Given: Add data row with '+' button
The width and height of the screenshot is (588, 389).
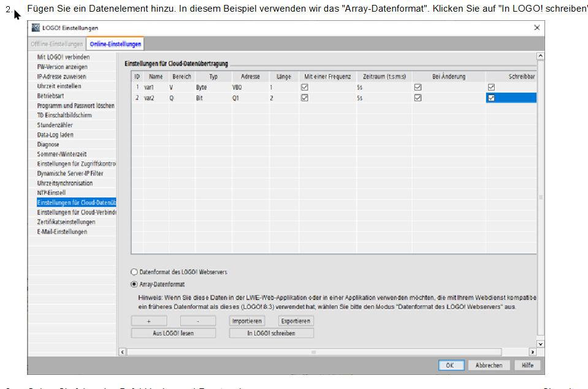Looking at the screenshot, I should [149, 321].
